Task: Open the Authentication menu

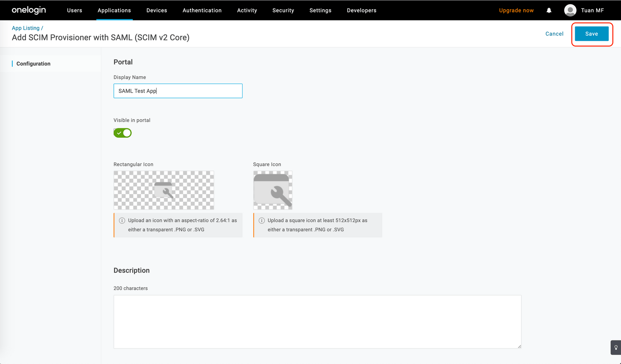Action: (202, 10)
